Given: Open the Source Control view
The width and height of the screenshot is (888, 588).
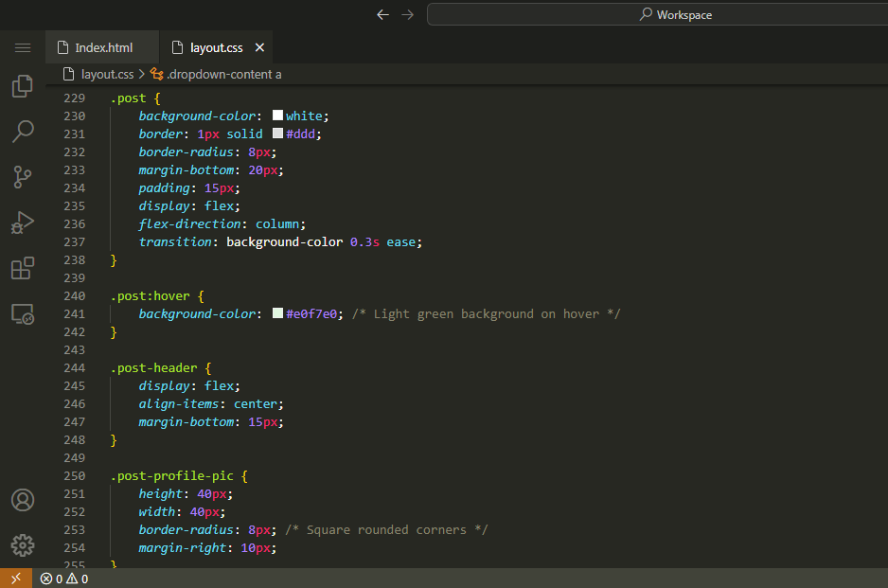Looking at the screenshot, I should [x=23, y=176].
